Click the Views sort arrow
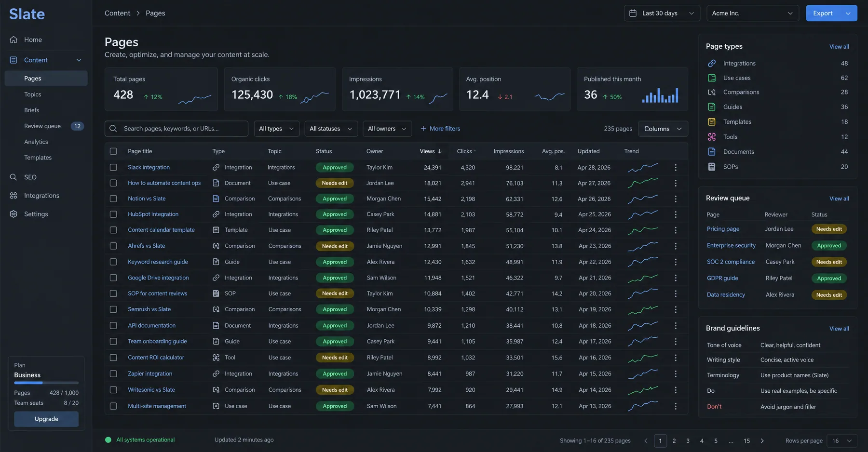 click(x=440, y=151)
